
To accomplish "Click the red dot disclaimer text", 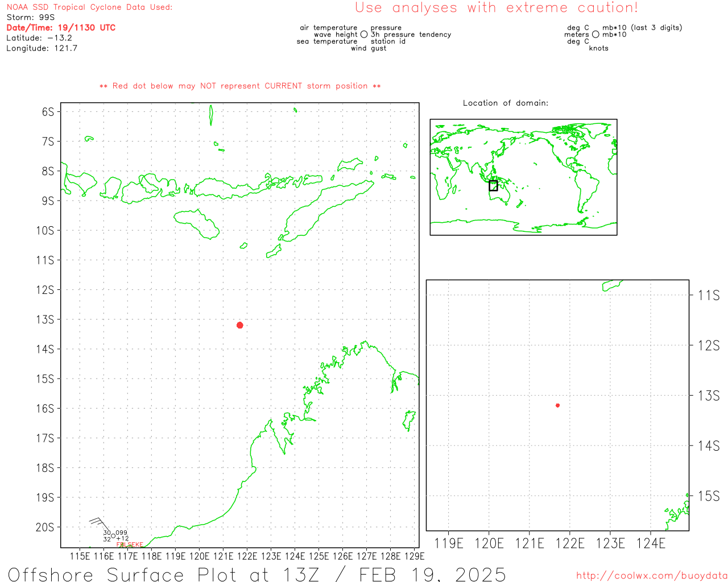I will (x=240, y=86).
